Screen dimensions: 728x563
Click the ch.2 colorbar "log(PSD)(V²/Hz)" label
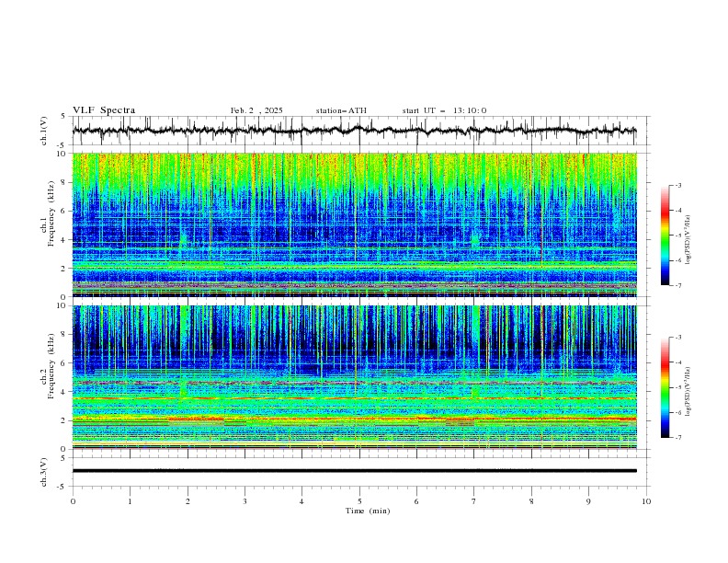pyautogui.click(x=688, y=392)
